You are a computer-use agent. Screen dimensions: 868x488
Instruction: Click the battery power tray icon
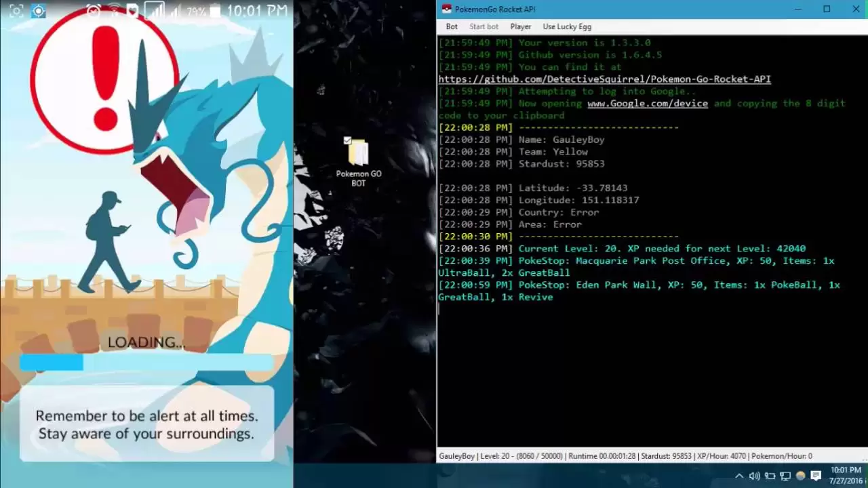(x=770, y=476)
